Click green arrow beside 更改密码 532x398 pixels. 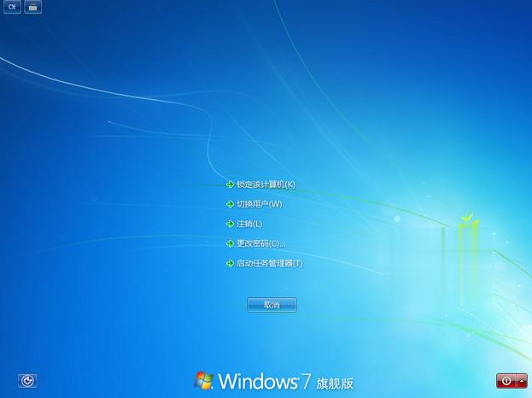coord(230,243)
